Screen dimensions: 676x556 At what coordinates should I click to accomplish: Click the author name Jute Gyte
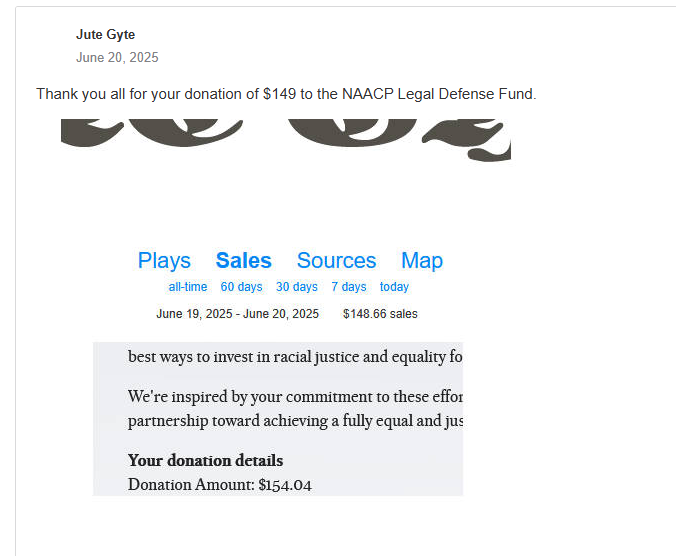point(106,34)
